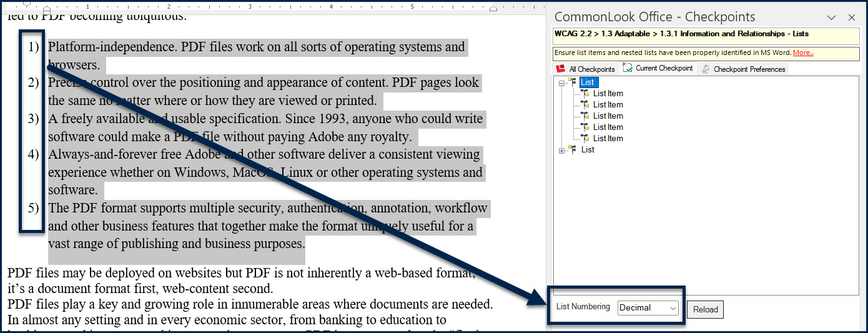Select the second List Item in tree

pos(608,105)
